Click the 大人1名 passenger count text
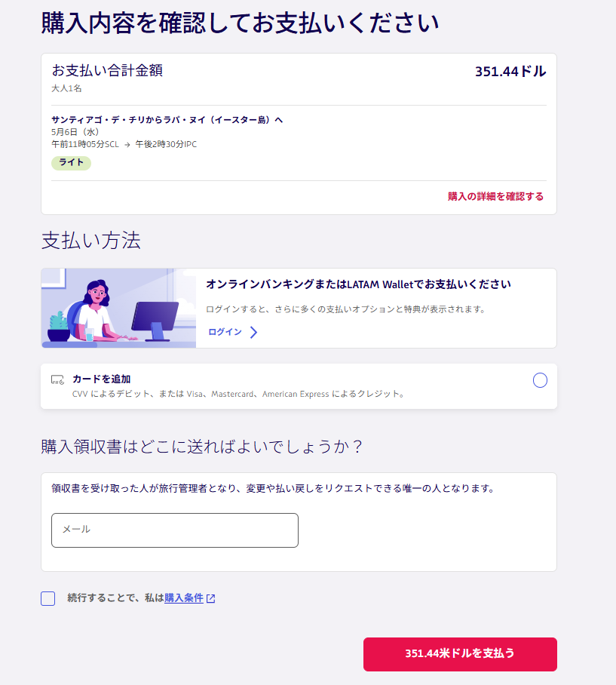 [66, 88]
